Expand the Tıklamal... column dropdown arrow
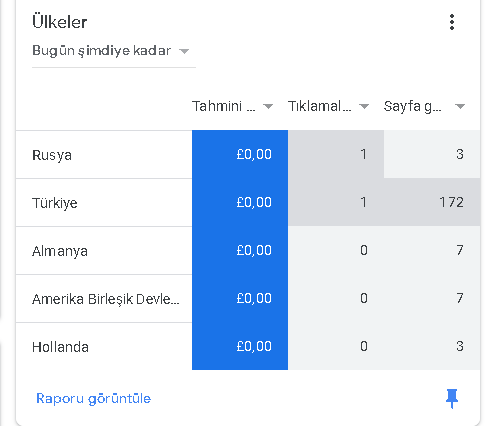Viewport: 499px width, 426px height. point(364,107)
